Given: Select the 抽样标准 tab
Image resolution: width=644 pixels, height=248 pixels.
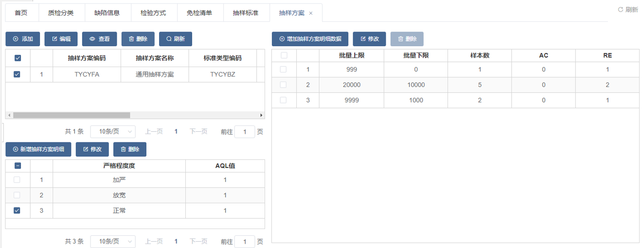Looking at the screenshot, I should tap(246, 13).
